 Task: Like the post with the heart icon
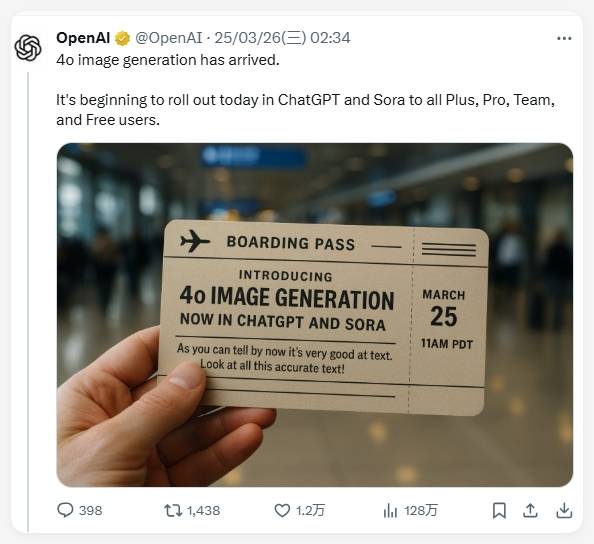click(x=282, y=510)
